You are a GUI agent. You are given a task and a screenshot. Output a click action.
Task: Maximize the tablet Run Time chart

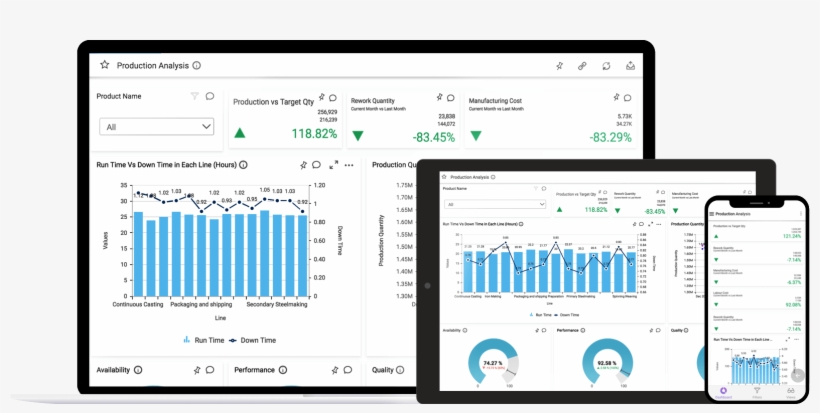(650, 224)
